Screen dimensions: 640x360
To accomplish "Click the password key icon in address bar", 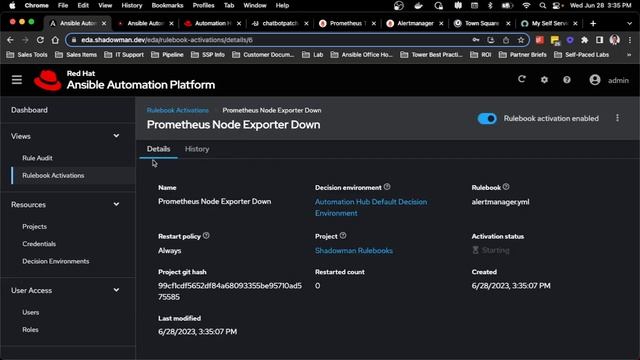I will (x=476, y=40).
